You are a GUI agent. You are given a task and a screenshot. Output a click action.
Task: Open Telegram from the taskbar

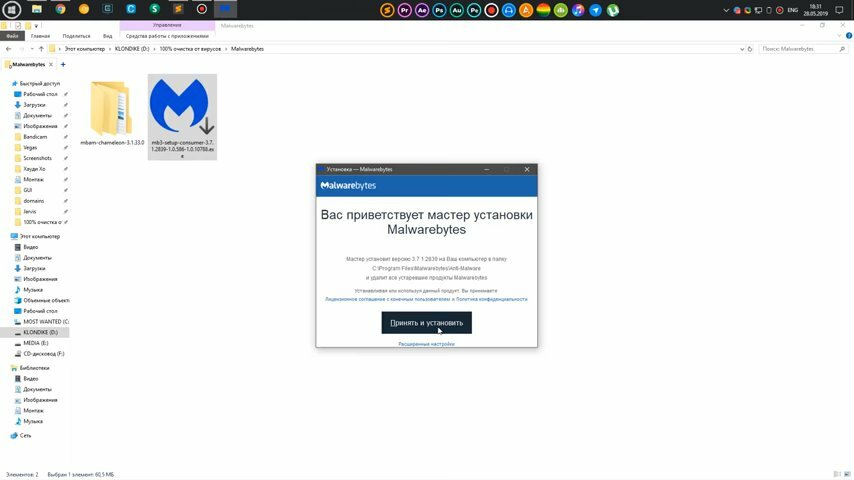click(x=595, y=10)
